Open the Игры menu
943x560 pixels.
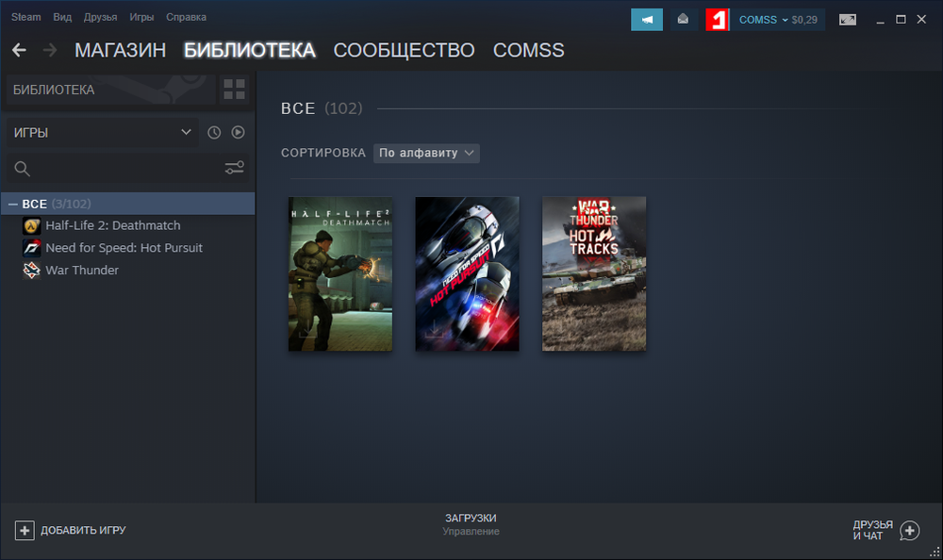pos(142,17)
